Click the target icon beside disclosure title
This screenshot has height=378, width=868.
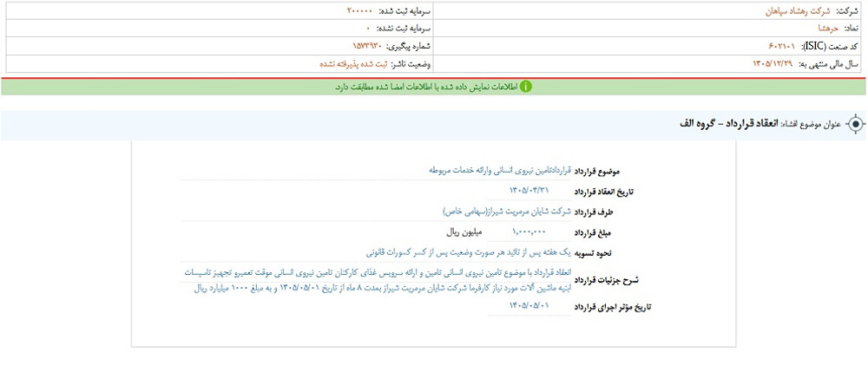[x=856, y=124]
